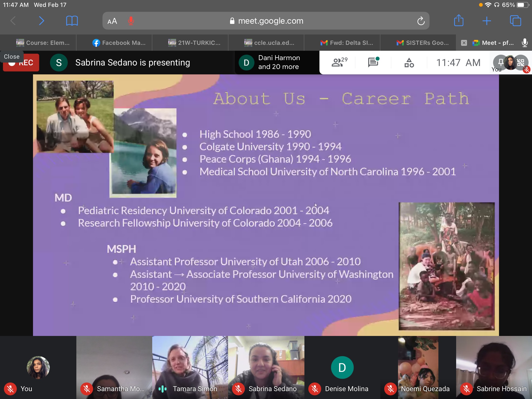Toggle microphone icon on Meet tab
This screenshot has width=532, height=399.
[x=525, y=43]
